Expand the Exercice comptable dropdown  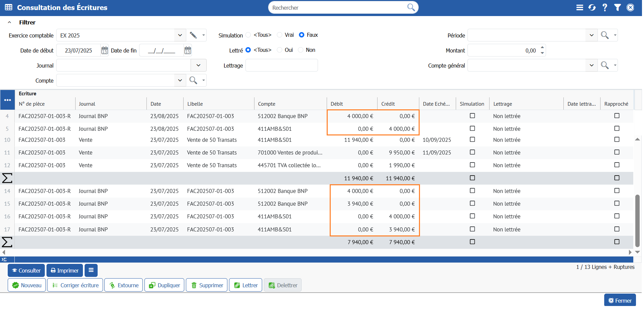(x=180, y=35)
